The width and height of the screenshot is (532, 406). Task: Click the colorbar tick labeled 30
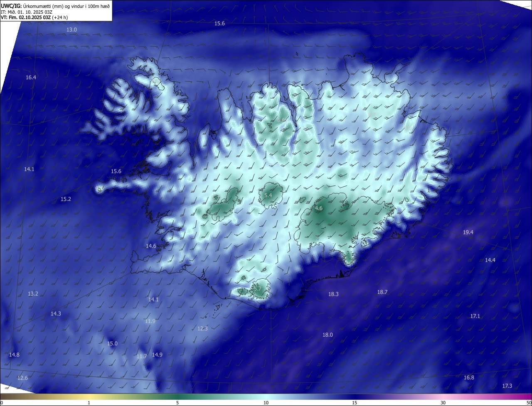(x=443, y=403)
